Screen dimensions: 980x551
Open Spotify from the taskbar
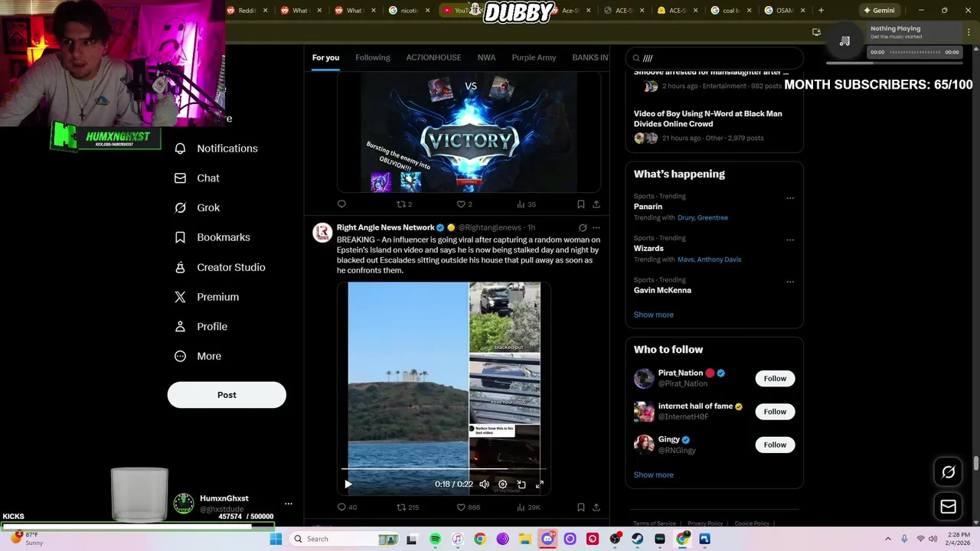[x=435, y=539]
